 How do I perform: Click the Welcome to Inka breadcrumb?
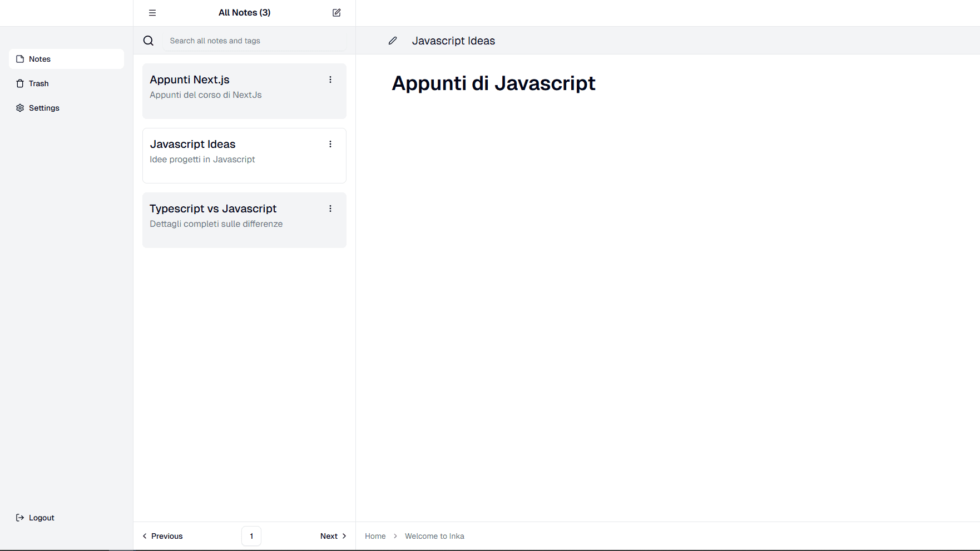(x=434, y=536)
